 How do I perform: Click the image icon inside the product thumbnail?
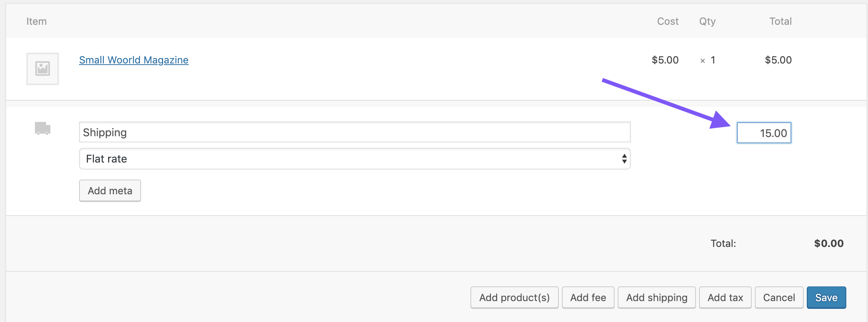pos(42,68)
